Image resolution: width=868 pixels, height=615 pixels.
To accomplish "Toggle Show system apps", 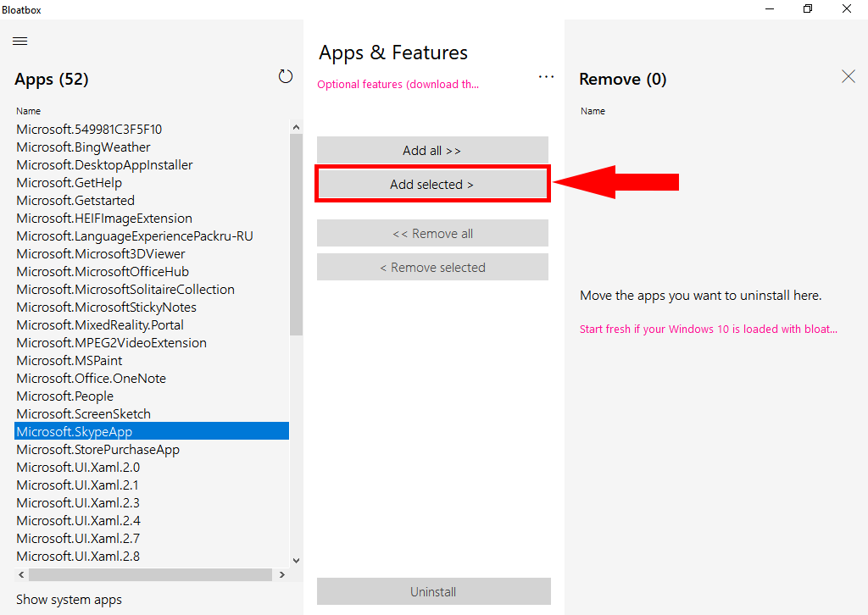I will (69, 599).
